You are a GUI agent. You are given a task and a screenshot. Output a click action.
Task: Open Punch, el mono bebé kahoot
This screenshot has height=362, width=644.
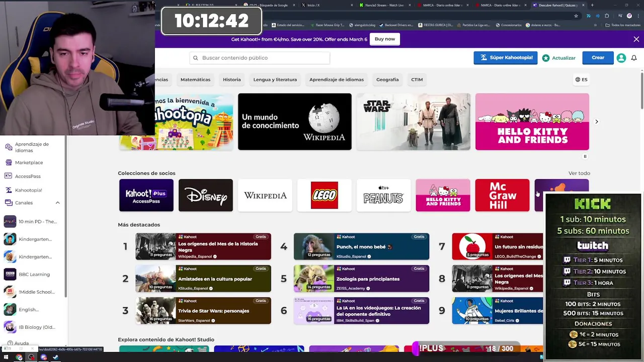(x=362, y=247)
